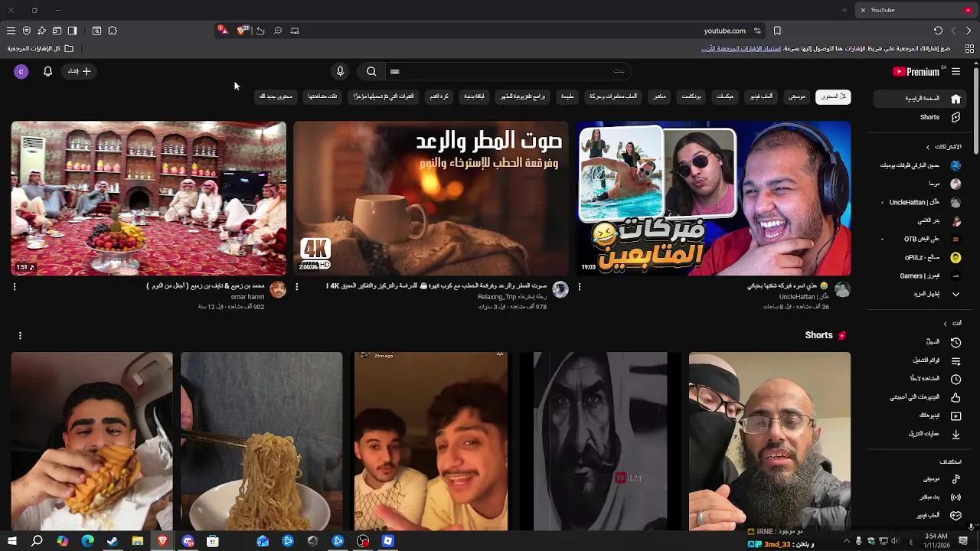Click the Relaxing_Trip channel name
The width and height of the screenshot is (980, 551).
pyautogui.click(x=512, y=297)
